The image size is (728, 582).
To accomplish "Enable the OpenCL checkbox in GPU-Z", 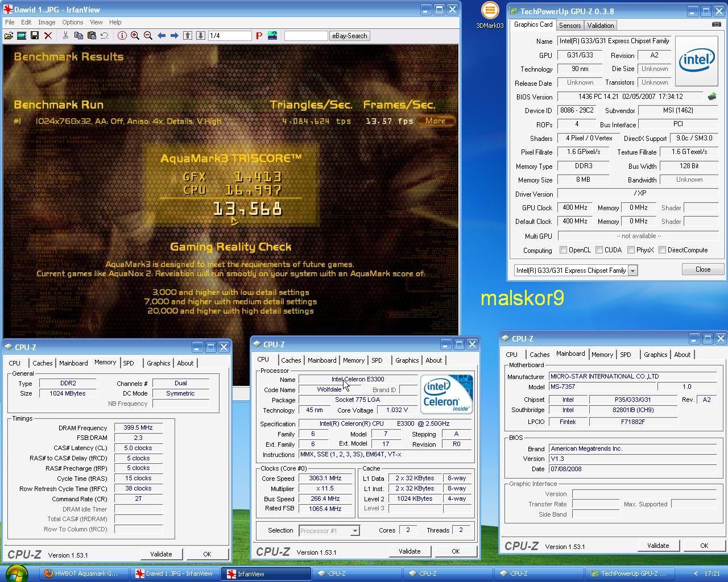I will tap(563, 250).
